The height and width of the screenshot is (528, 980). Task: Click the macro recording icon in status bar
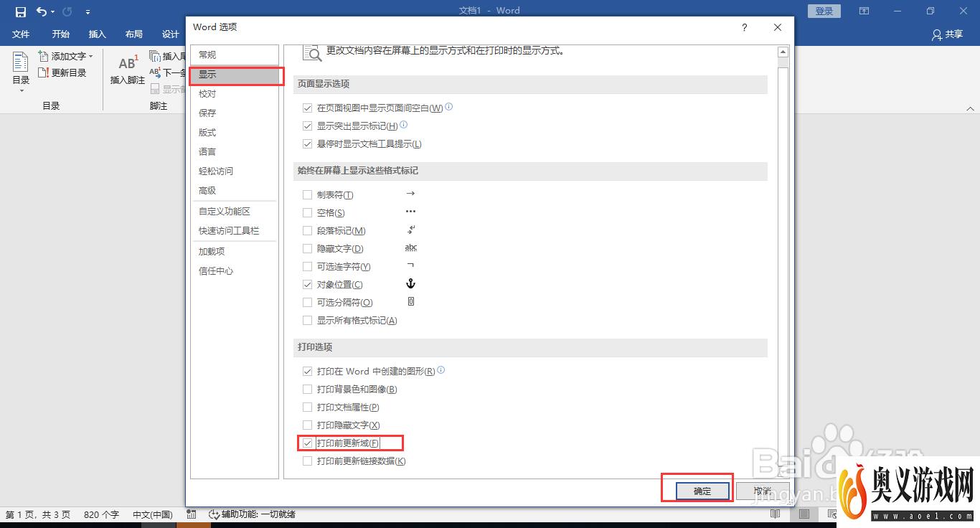(x=192, y=514)
